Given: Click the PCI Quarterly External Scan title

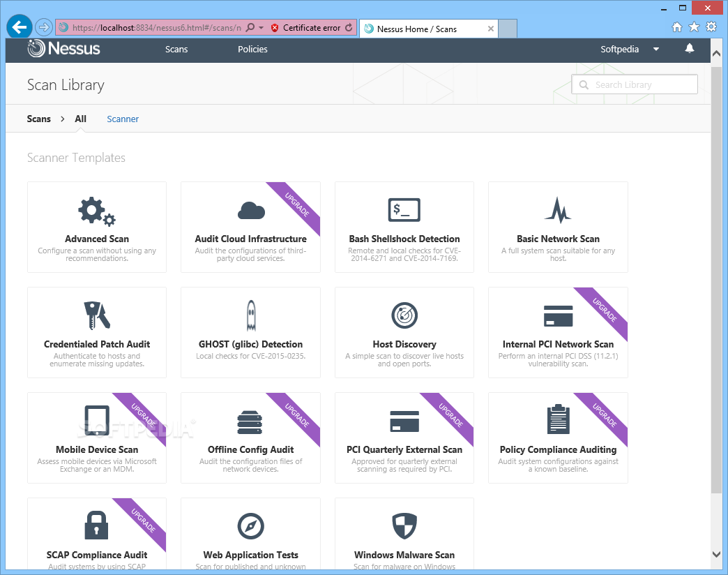Looking at the screenshot, I should pyautogui.click(x=404, y=449).
